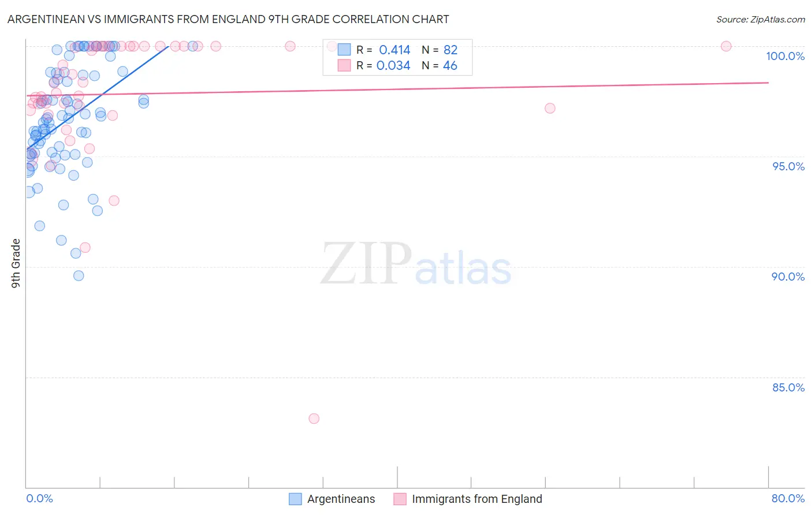Click the pink data point near 97%
The image size is (812, 515).
pyautogui.click(x=550, y=109)
